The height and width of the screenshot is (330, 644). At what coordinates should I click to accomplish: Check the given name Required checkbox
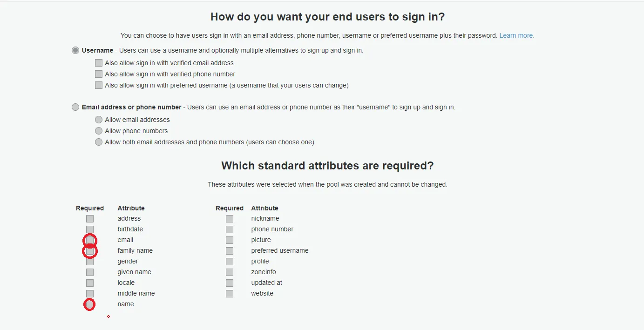90,272
